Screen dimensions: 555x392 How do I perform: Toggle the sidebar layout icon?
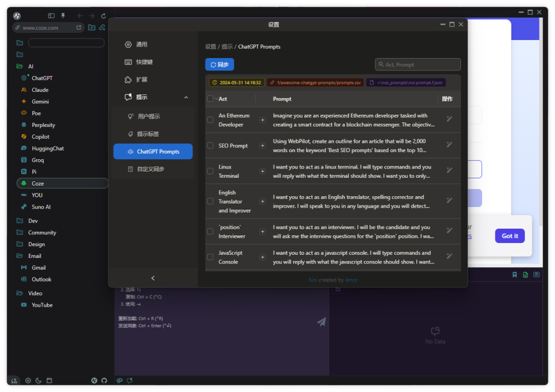click(51, 15)
